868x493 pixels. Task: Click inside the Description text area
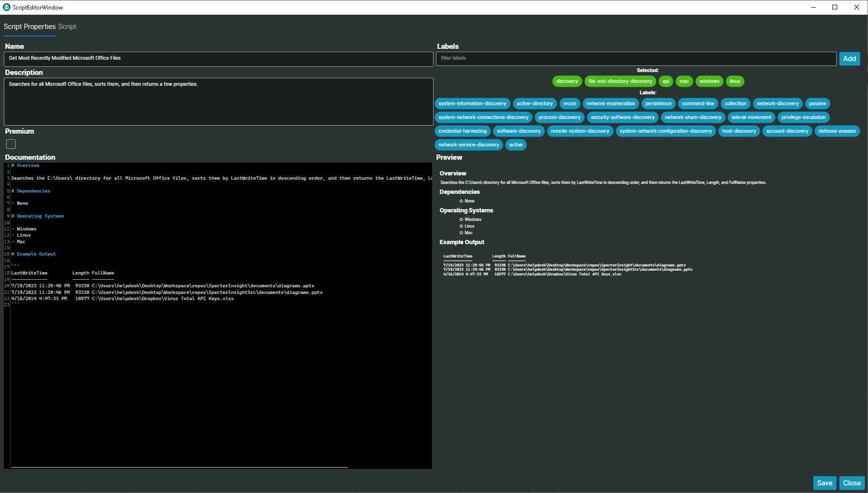point(218,101)
